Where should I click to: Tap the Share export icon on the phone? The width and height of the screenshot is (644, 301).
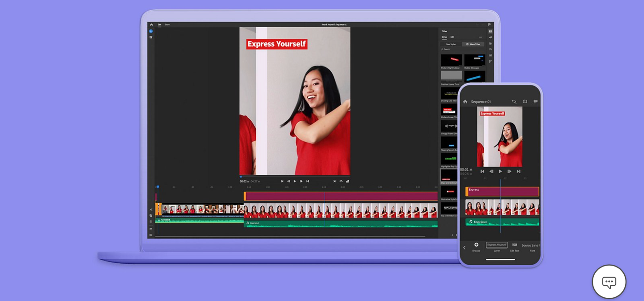(x=525, y=102)
